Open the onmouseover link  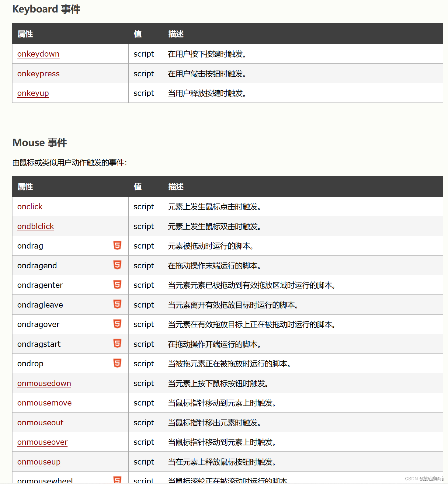43,442
